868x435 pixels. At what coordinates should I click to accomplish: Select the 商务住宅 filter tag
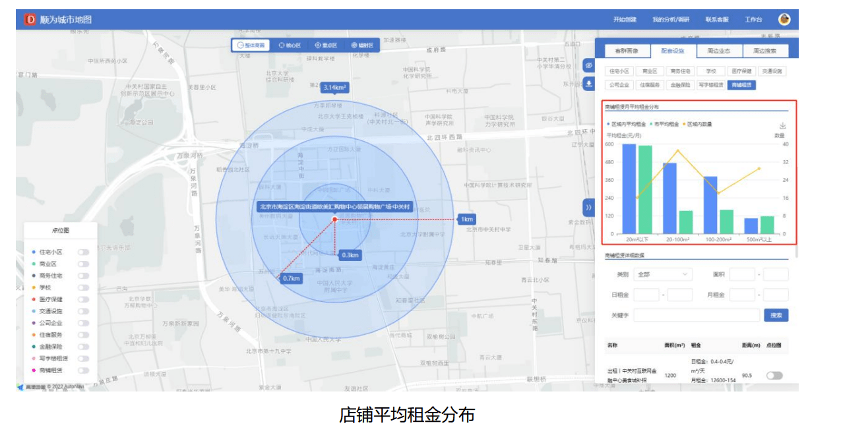pyautogui.click(x=680, y=71)
